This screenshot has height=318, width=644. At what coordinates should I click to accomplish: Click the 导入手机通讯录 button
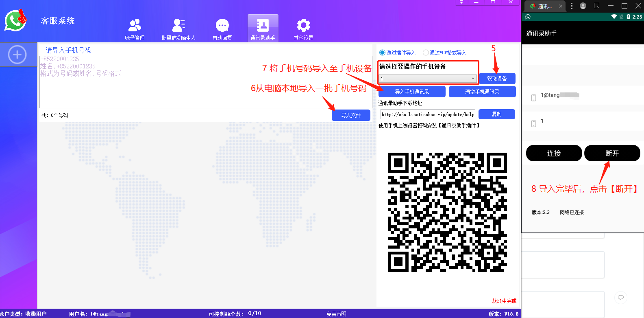(x=412, y=92)
